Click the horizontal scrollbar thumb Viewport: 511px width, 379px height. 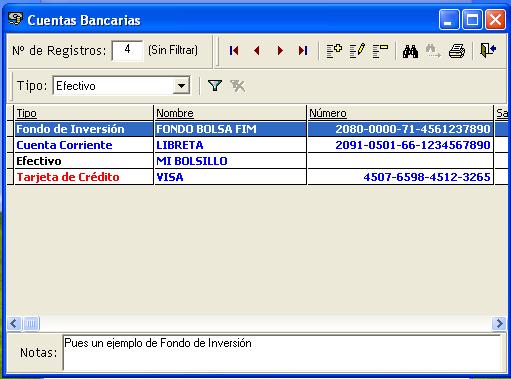(x=31, y=323)
